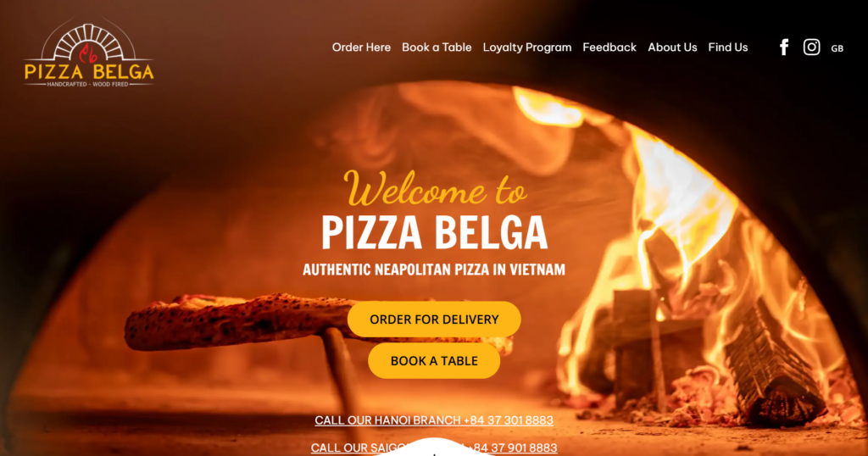The image size is (868, 456).
Task: Select the Loyalty Program menu item
Action: click(x=527, y=47)
